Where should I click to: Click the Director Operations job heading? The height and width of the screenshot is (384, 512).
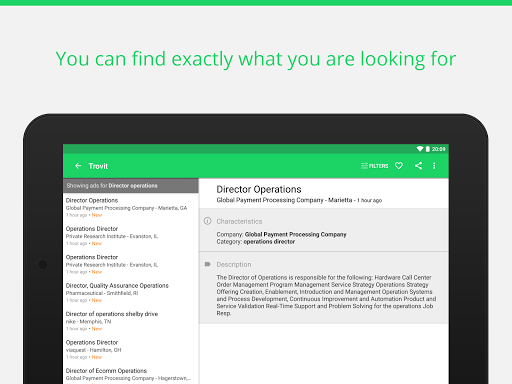[259, 189]
